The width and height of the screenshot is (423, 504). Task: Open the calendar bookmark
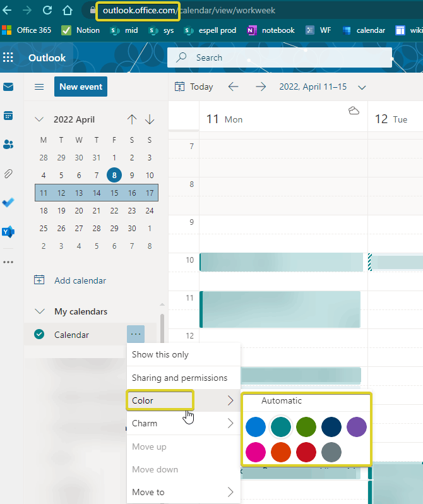click(364, 30)
